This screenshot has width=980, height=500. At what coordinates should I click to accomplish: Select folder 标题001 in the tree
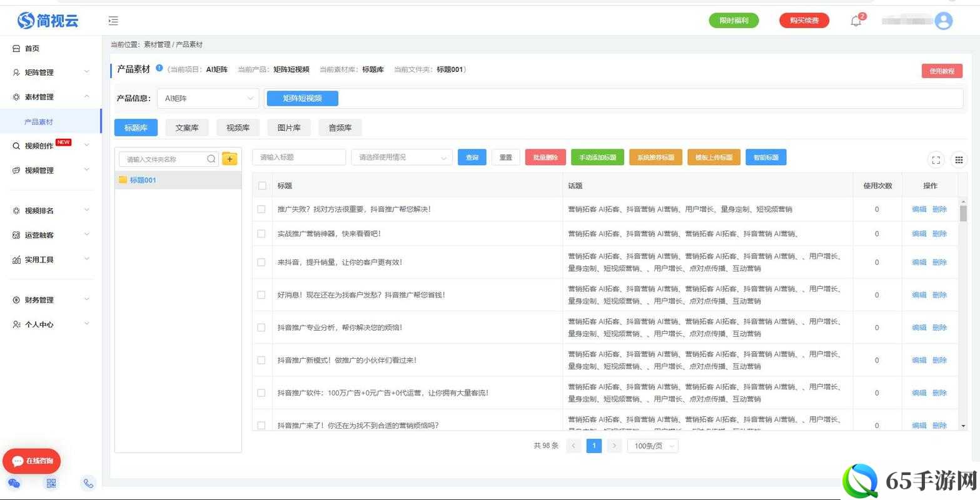(178, 180)
